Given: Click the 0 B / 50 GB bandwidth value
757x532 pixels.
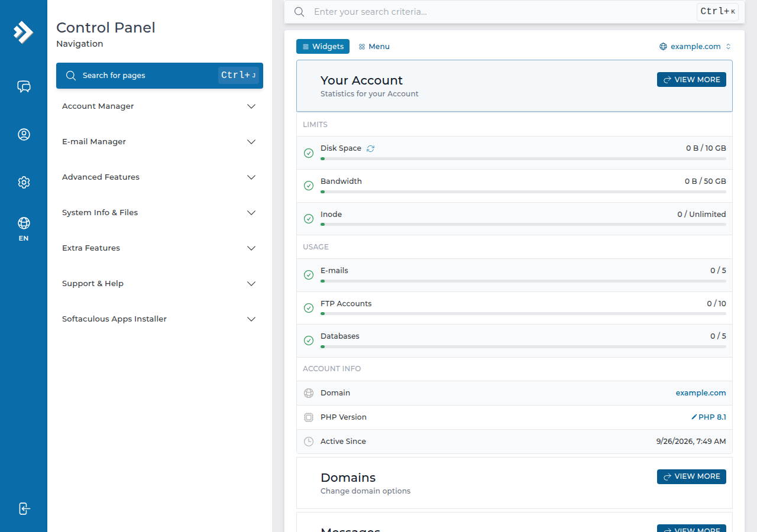Looking at the screenshot, I should pos(706,181).
